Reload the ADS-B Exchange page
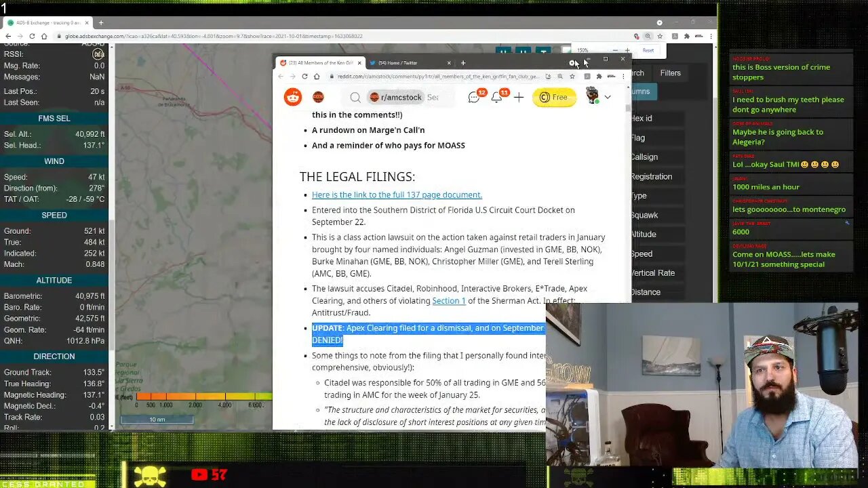The height and width of the screenshot is (488, 868). (x=31, y=36)
